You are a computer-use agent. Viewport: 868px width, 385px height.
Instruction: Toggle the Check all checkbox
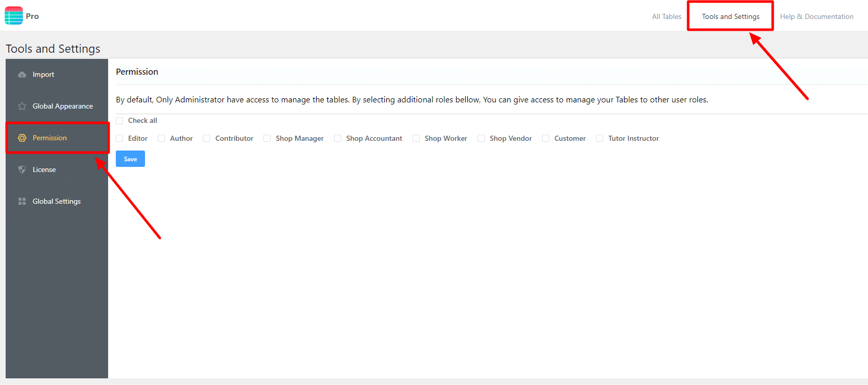tap(119, 121)
